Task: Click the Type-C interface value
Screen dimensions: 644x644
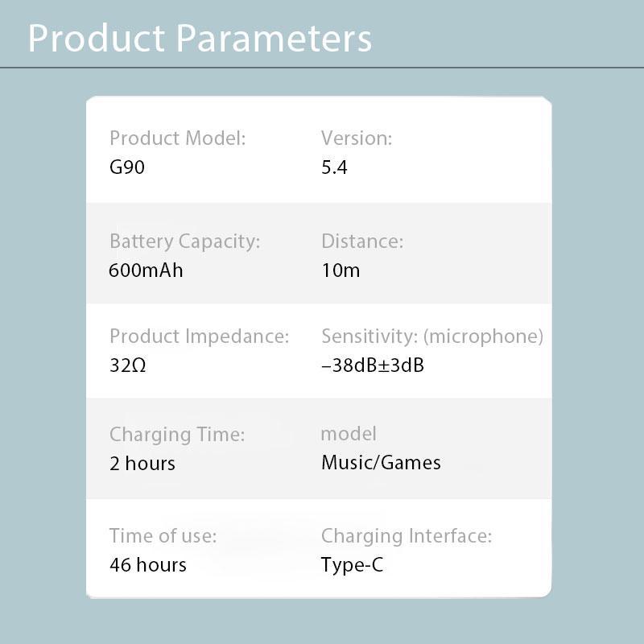Action: pyautogui.click(x=352, y=565)
